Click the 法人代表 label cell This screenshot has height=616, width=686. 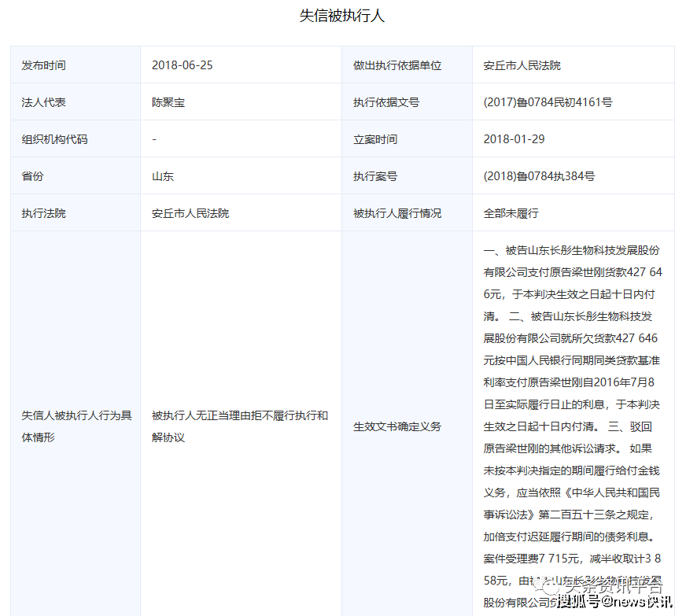point(44,102)
